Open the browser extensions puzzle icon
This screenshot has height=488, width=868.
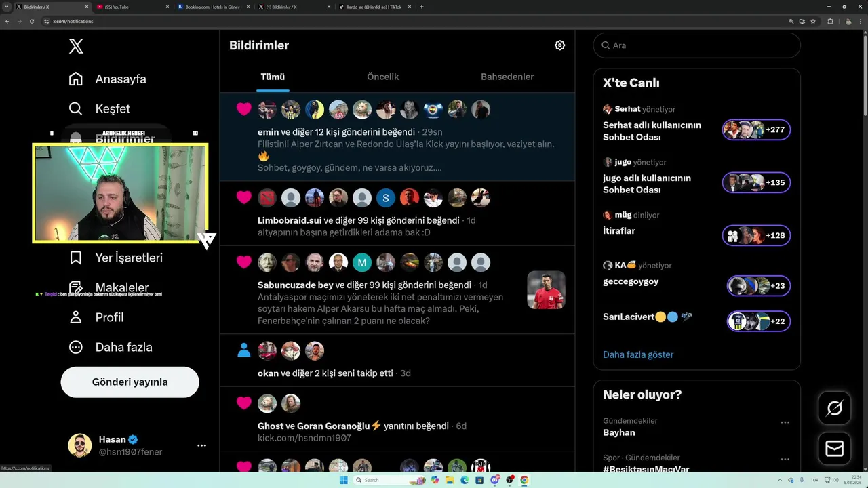click(830, 21)
